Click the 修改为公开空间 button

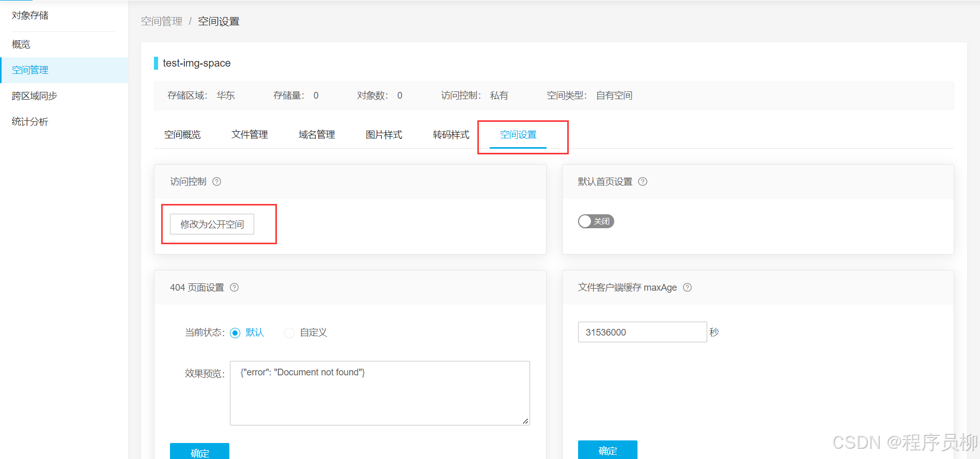click(x=212, y=224)
